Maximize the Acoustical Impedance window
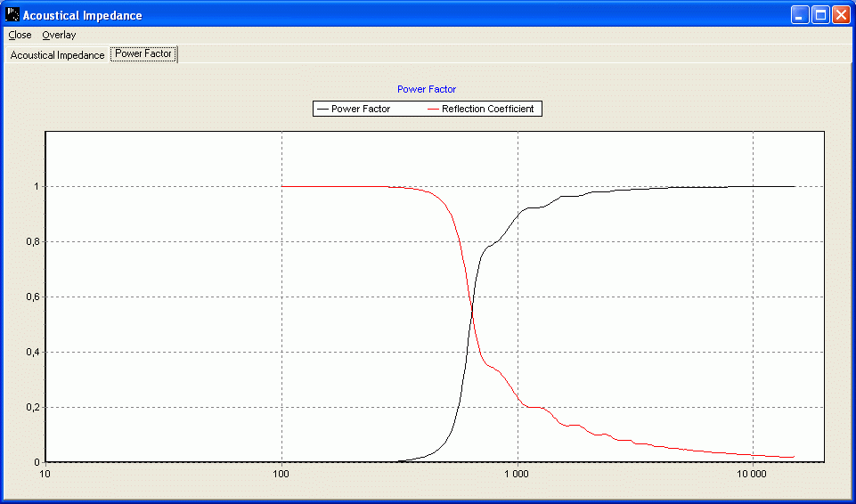856x504 pixels. point(820,15)
